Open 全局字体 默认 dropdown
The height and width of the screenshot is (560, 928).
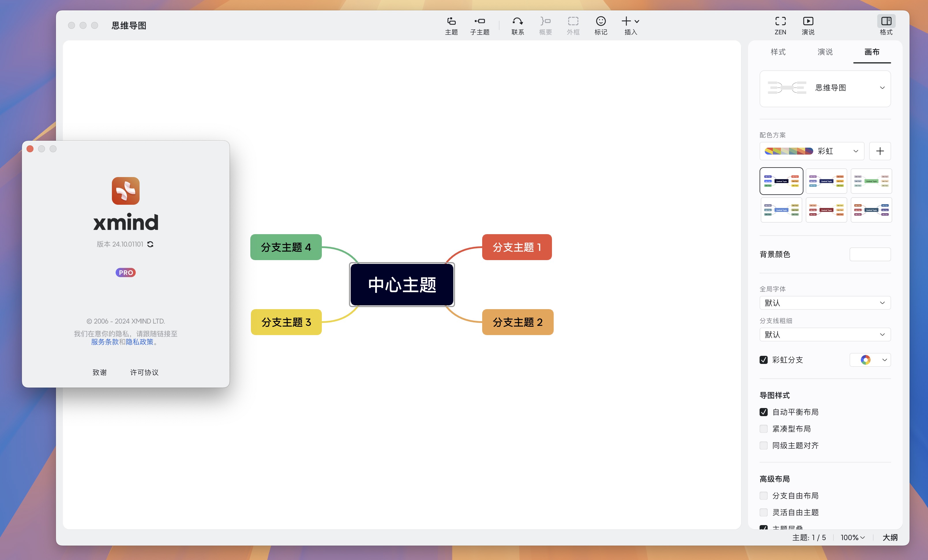click(x=825, y=303)
